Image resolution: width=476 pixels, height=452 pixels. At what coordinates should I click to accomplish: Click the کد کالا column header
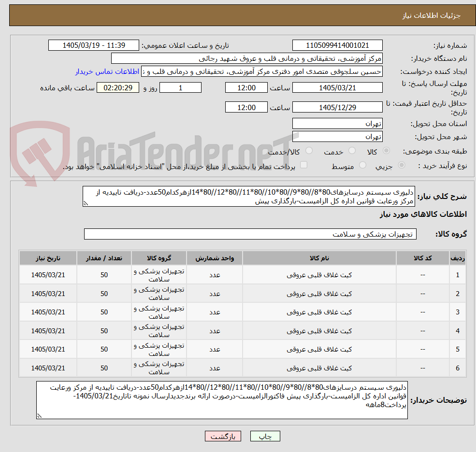pyautogui.click(x=422, y=258)
